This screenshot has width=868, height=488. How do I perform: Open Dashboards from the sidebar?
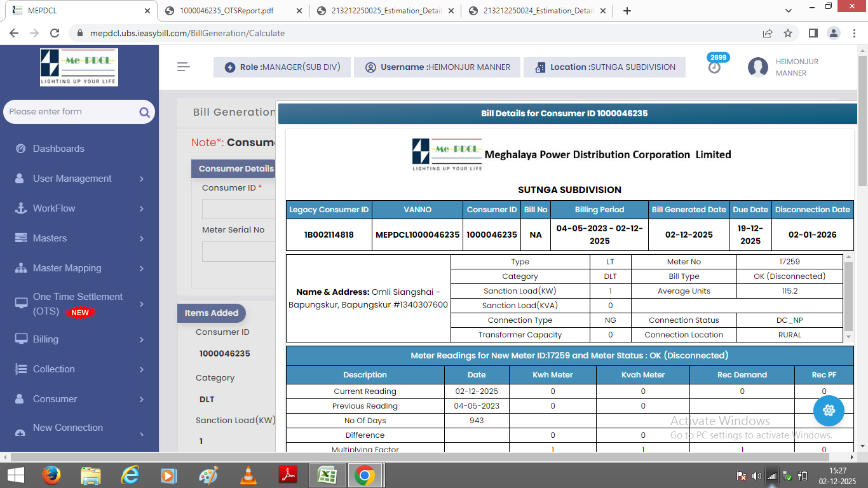[x=58, y=149]
